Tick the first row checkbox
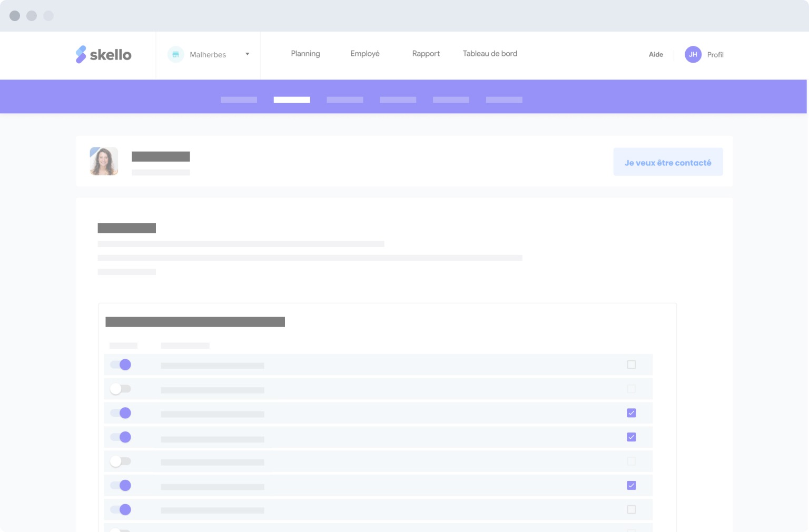 click(x=632, y=364)
